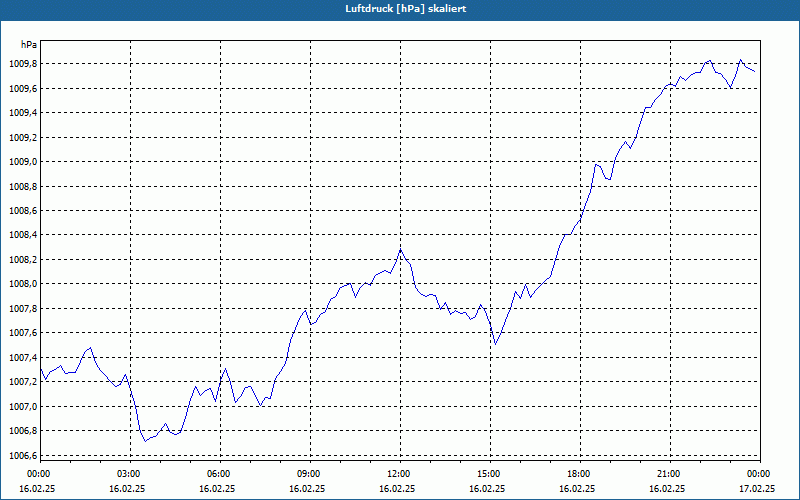800x500 pixels.
Task: Select the y-axis value "1009,2"
Action: click(x=23, y=138)
